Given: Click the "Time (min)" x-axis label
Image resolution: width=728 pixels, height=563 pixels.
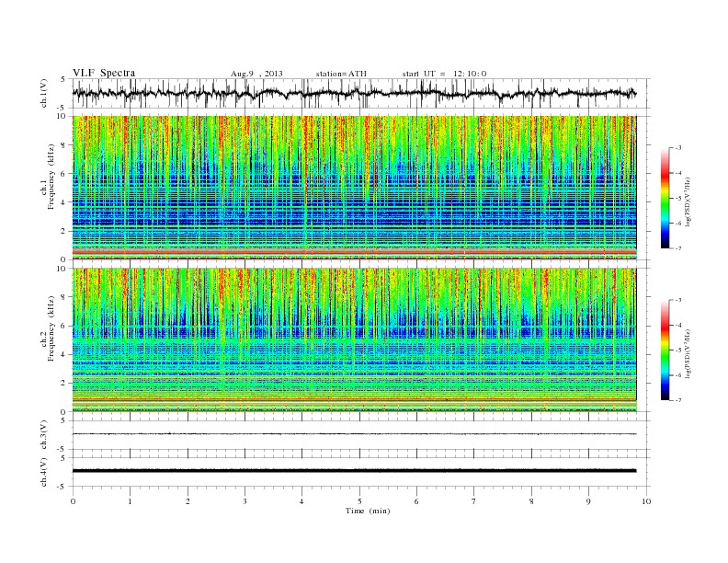Looking at the screenshot, I should 368,511.
